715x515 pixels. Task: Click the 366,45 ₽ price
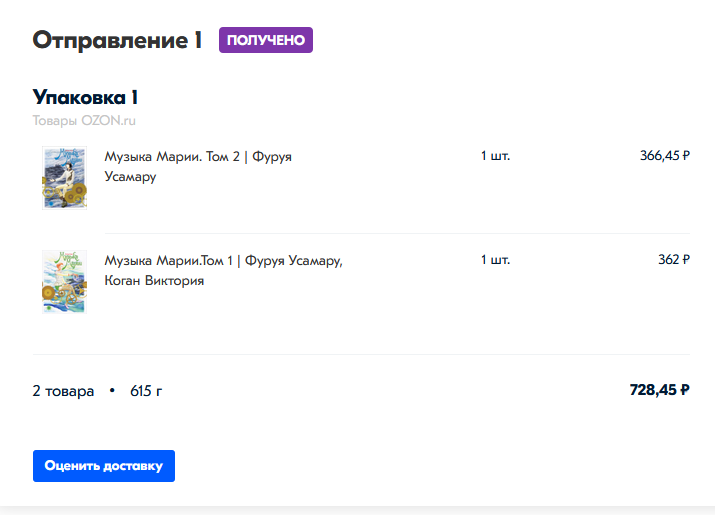(x=665, y=156)
